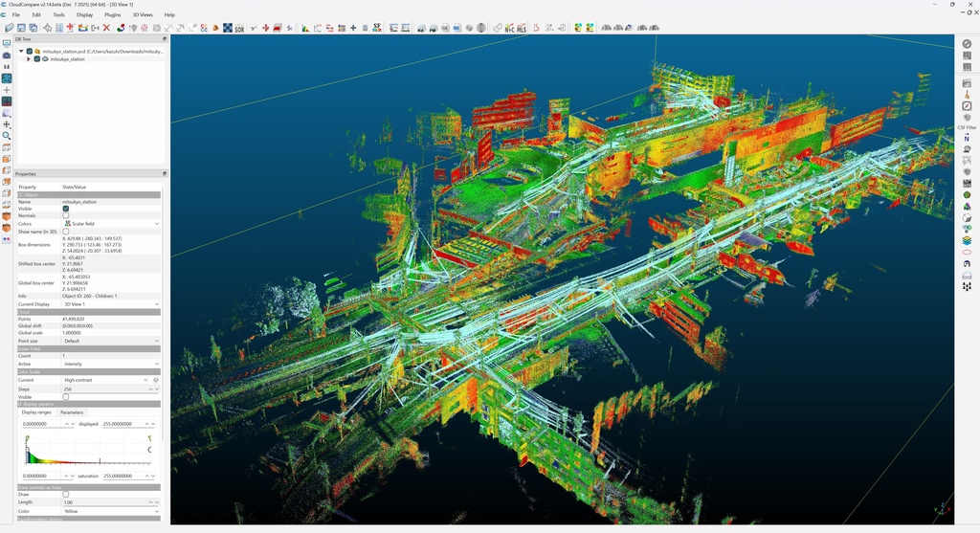
Task: Switch to the Parameters tab
Action: (x=72, y=412)
